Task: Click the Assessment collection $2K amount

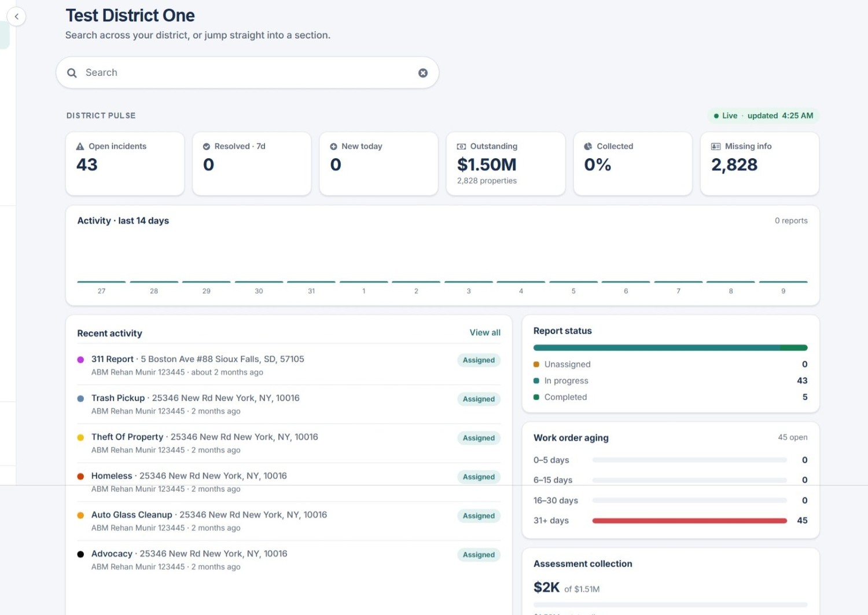Action: coord(546,587)
